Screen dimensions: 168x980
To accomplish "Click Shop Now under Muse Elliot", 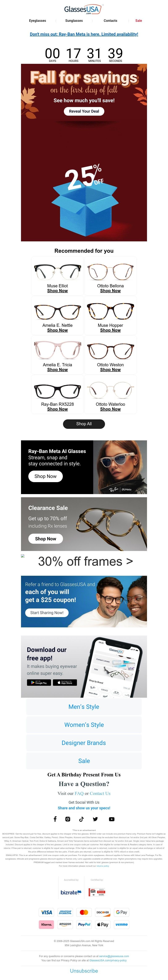I will pos(58,291).
